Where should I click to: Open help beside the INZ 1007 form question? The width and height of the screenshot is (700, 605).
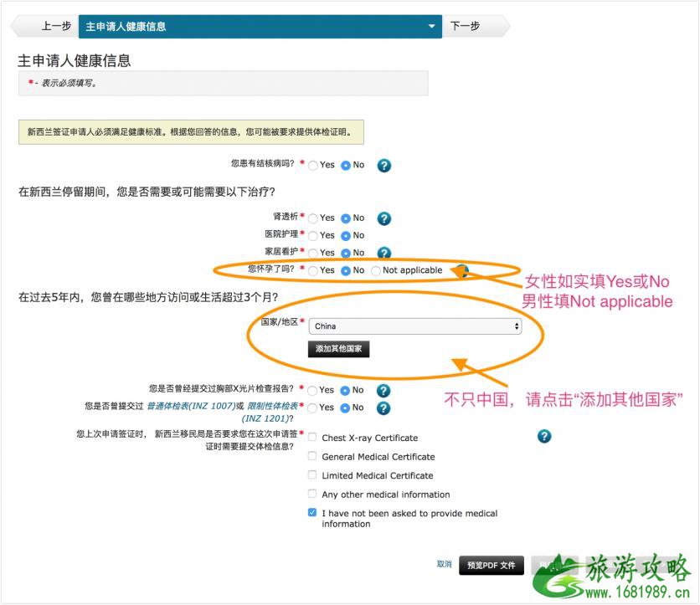coord(383,408)
